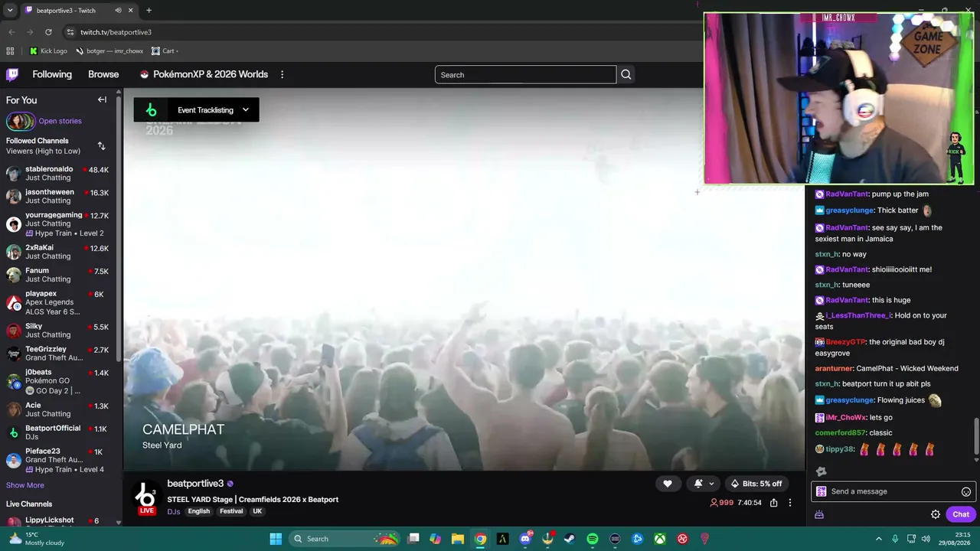Open stream more-options menu below video
Image resolution: width=980 pixels, height=551 pixels.
point(790,503)
